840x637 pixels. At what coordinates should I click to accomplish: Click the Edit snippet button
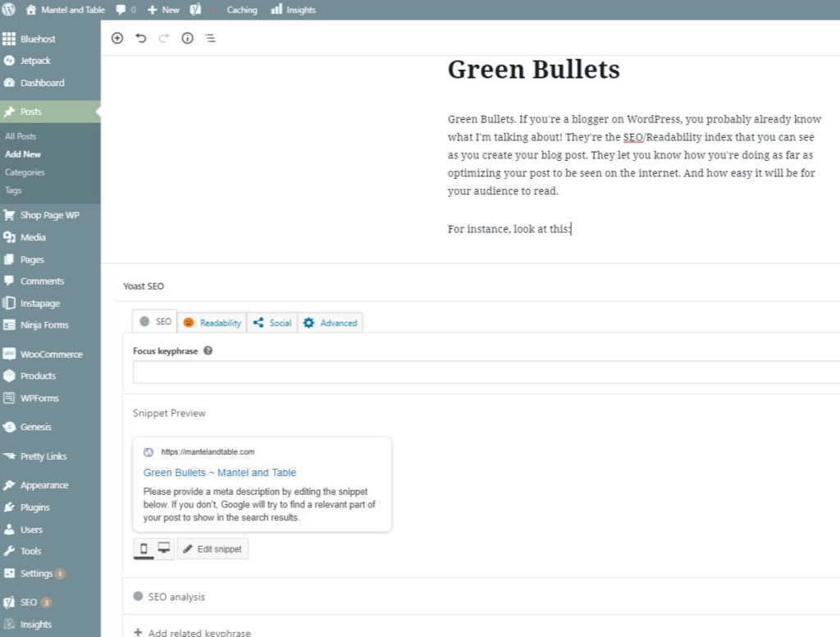point(212,549)
